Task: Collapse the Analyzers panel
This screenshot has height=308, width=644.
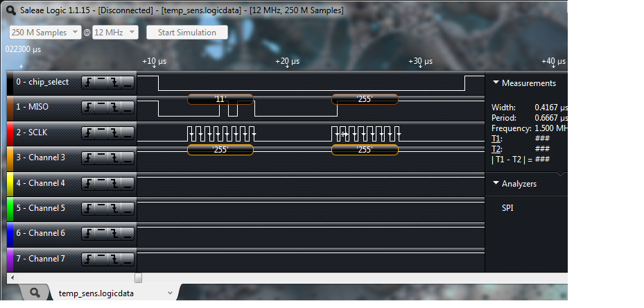Action: click(496, 183)
